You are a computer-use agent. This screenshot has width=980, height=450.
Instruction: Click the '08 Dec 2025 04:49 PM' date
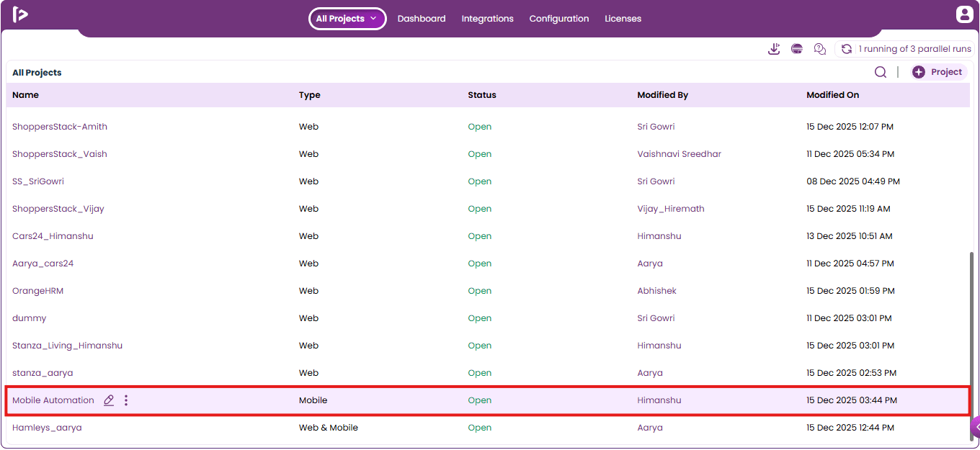(853, 181)
